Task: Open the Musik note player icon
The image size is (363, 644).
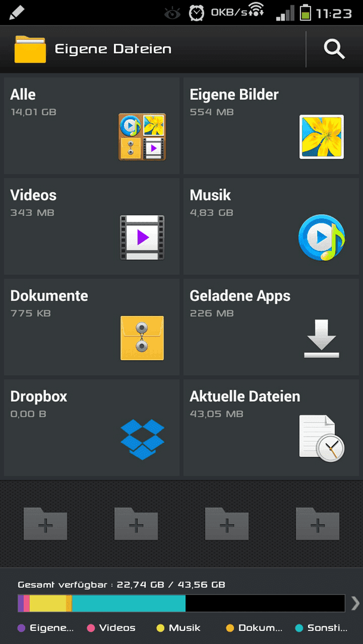Action: 321,237
